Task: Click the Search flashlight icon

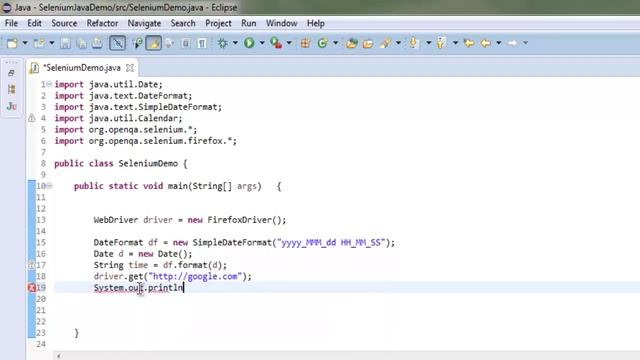Action: click(x=385, y=43)
